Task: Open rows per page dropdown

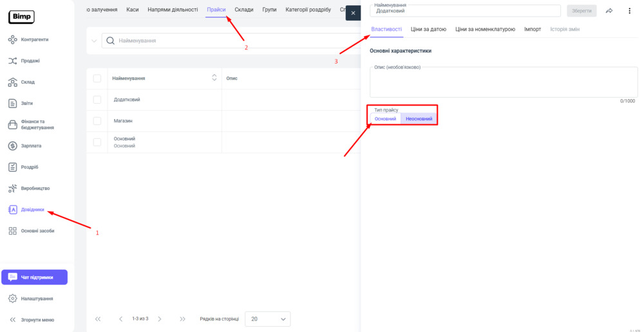Action: (x=268, y=319)
